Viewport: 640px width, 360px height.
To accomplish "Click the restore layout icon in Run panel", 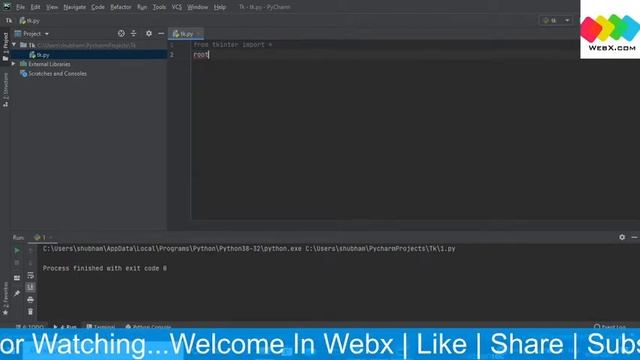I will (x=17, y=278).
